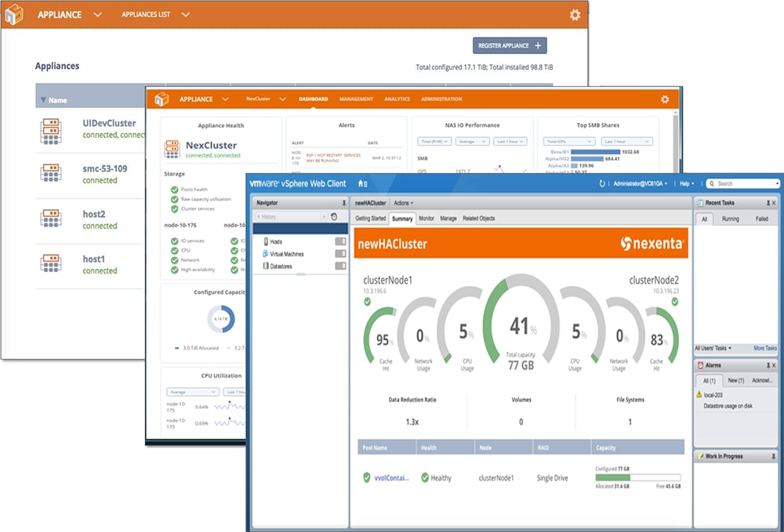Viewport: 784px width, 532px height.
Task: Click the Hosts icon in Navigator
Action: [x=267, y=242]
